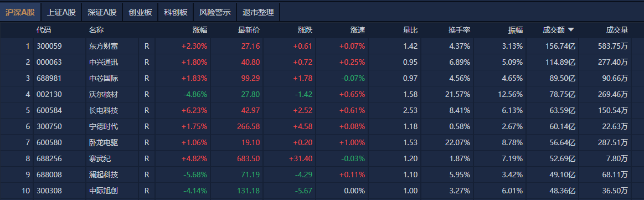Click the 成交额 descending sort arrow
644x200 pixels.
571,30
